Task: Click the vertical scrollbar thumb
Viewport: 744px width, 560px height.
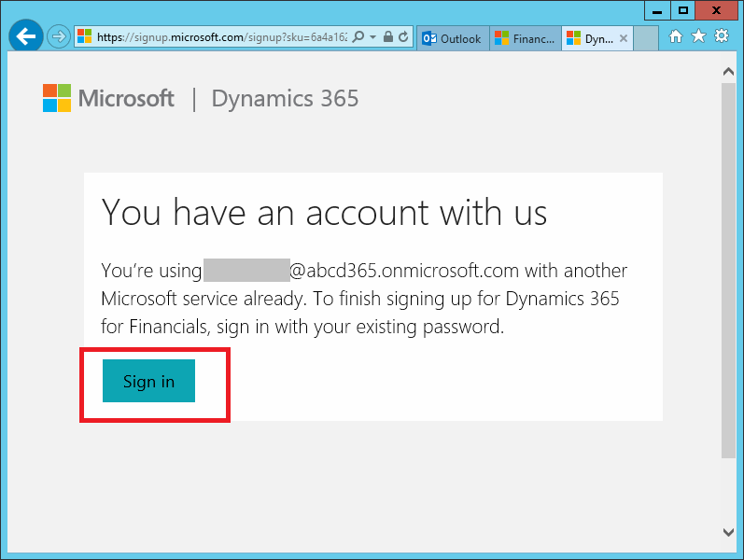Action: (728, 271)
